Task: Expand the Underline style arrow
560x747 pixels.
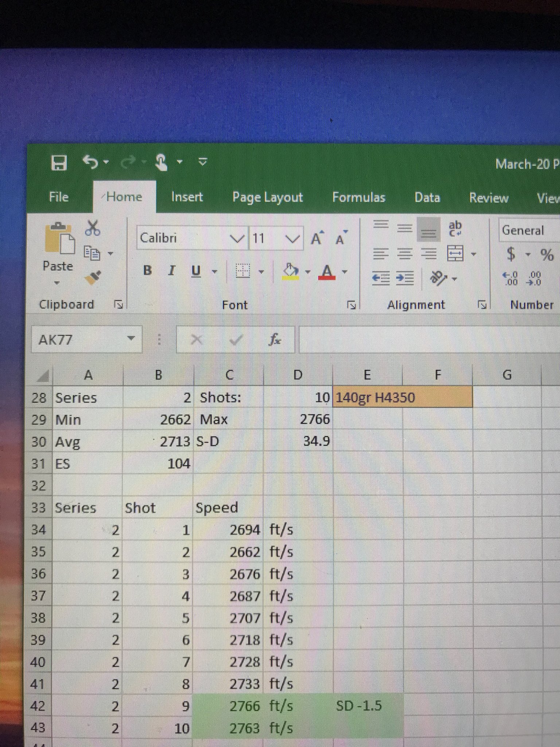Action: point(215,271)
